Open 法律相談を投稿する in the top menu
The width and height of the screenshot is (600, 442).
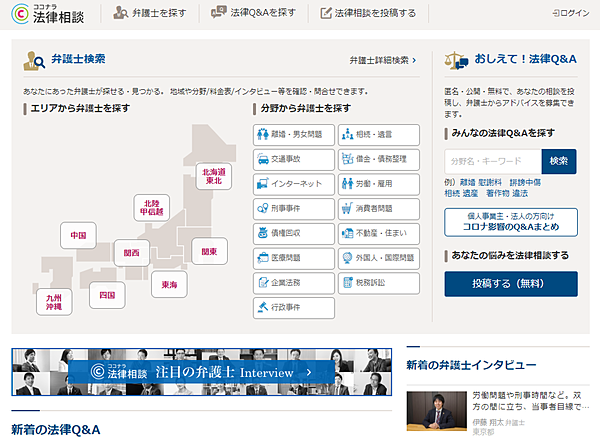(x=368, y=13)
